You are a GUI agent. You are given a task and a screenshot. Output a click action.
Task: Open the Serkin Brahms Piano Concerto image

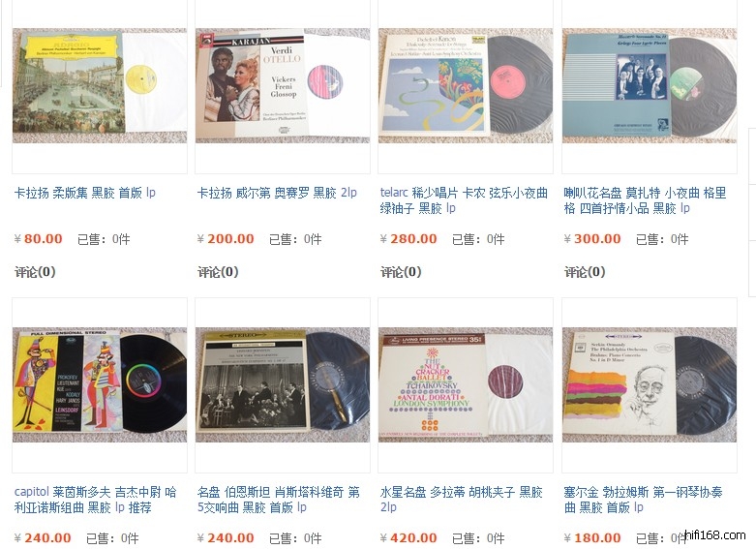pyautogui.click(x=650, y=385)
